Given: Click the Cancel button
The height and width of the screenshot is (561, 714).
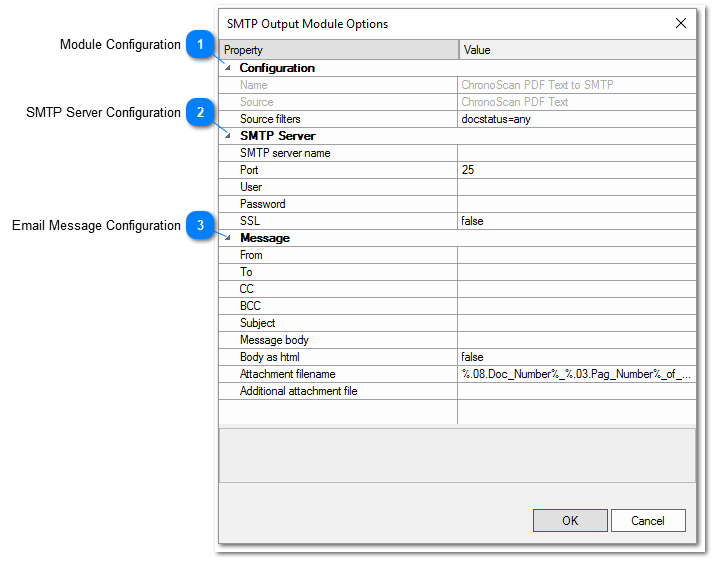Looking at the screenshot, I should click(648, 520).
